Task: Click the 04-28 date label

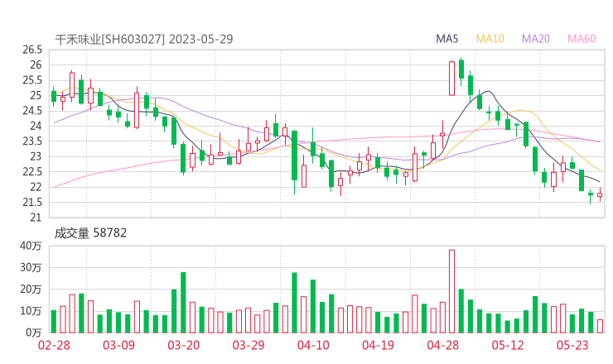Action: [x=443, y=345]
